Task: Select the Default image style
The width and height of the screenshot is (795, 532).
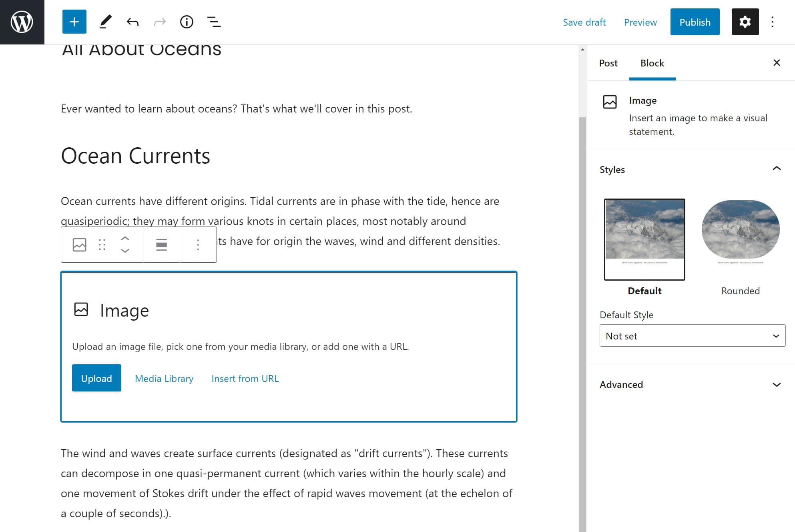Action: [x=644, y=239]
